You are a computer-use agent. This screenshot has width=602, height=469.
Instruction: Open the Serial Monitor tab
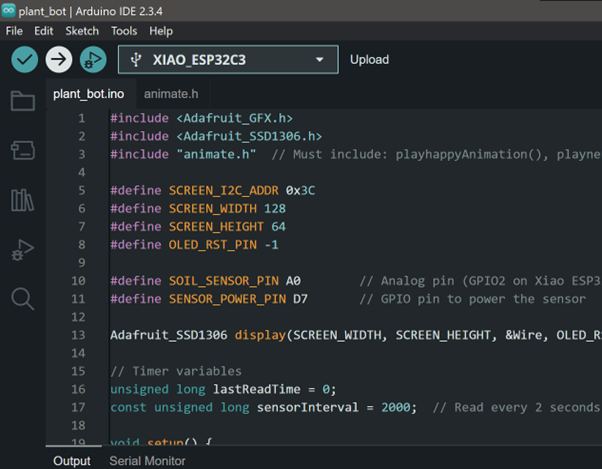point(147,461)
